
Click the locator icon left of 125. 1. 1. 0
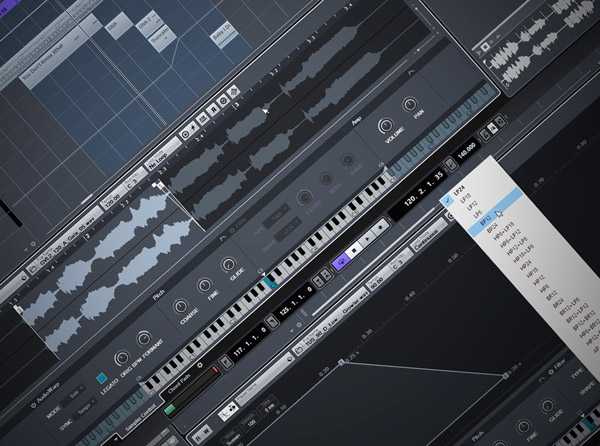pos(272,322)
